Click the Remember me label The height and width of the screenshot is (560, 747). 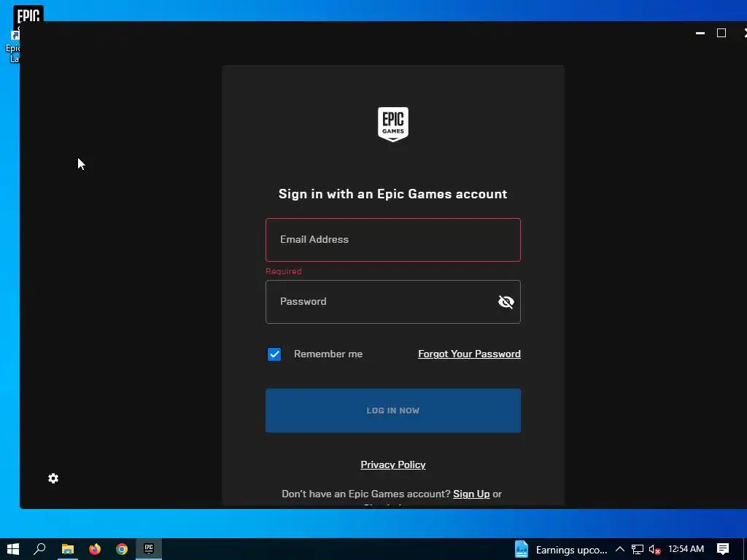coord(328,354)
